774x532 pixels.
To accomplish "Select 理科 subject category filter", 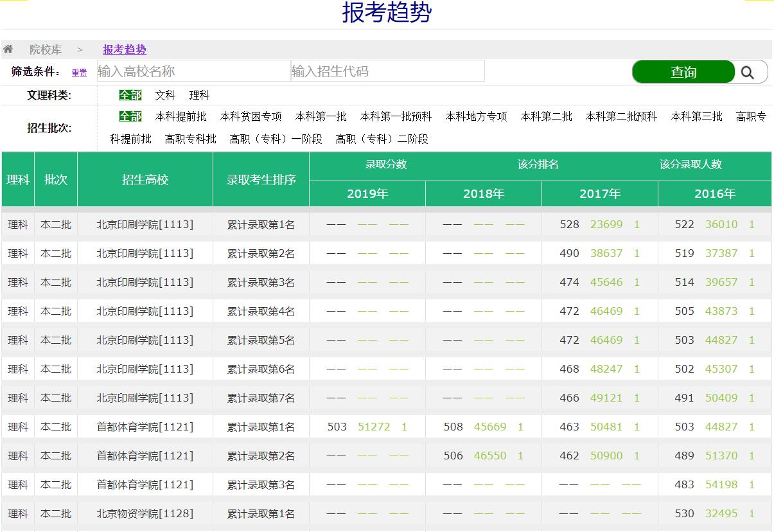I will 199,95.
